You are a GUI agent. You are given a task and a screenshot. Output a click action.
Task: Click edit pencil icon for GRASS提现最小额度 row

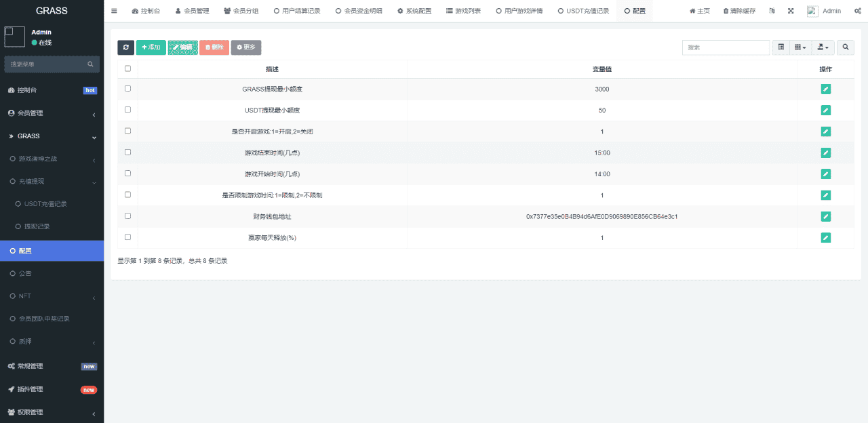pyautogui.click(x=825, y=89)
